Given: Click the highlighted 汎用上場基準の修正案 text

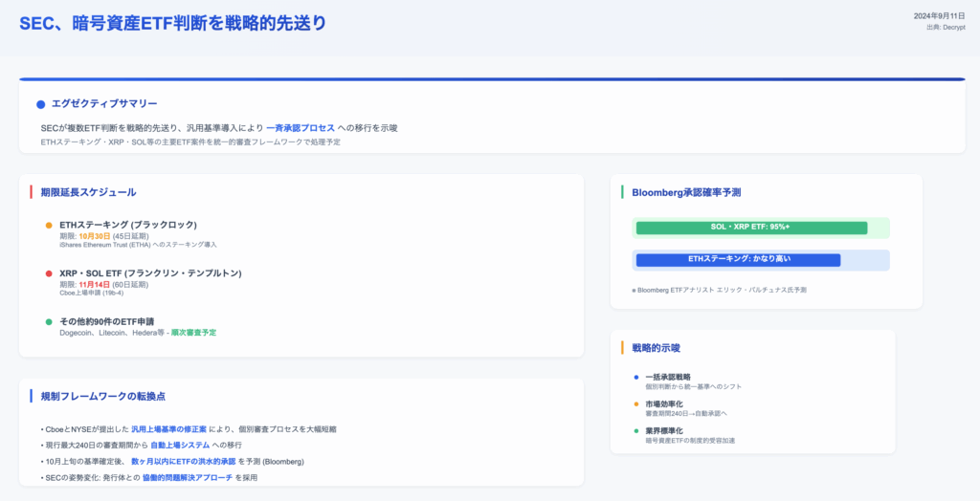Looking at the screenshot, I should pos(168,430).
